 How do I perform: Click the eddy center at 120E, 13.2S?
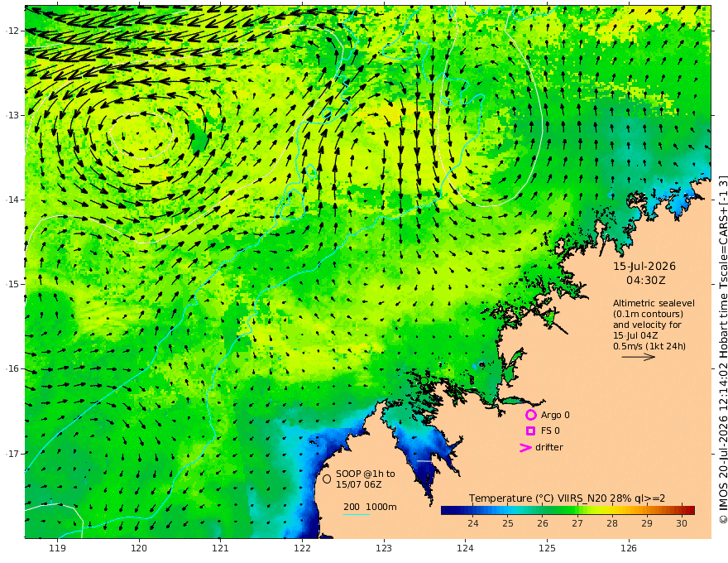coord(141,135)
